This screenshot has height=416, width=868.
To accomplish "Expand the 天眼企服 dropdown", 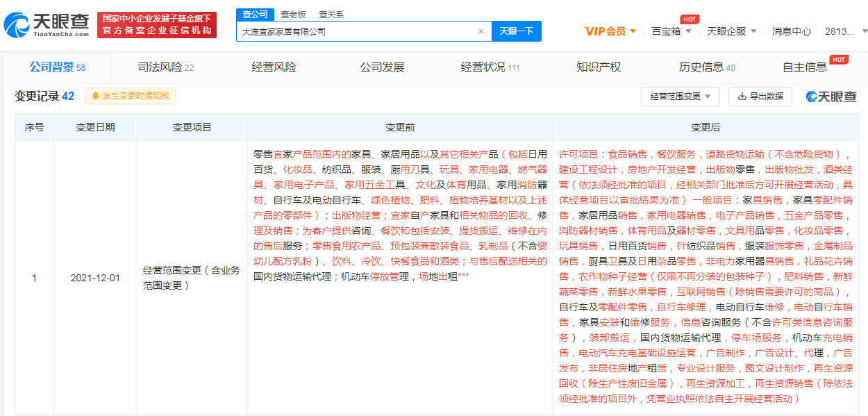I will (x=731, y=31).
